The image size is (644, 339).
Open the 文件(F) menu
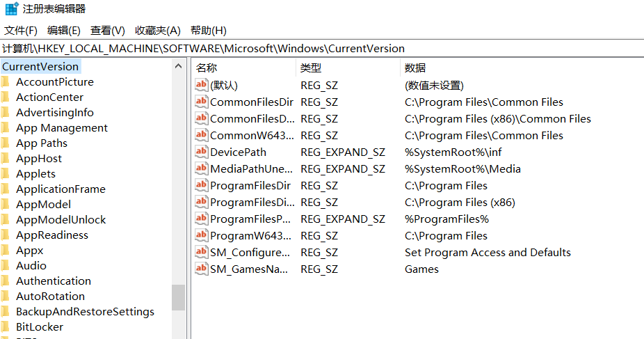21,31
